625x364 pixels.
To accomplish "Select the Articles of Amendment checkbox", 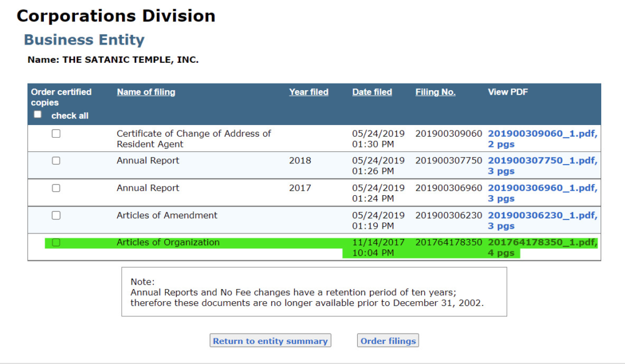I will 56,215.
